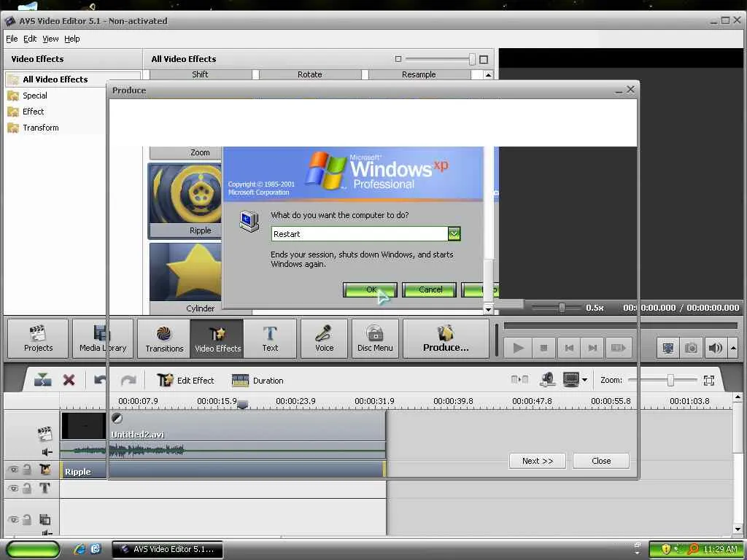The image size is (747, 560).
Task: Adjust the playback speed 0.5x slider
Action: [562, 308]
